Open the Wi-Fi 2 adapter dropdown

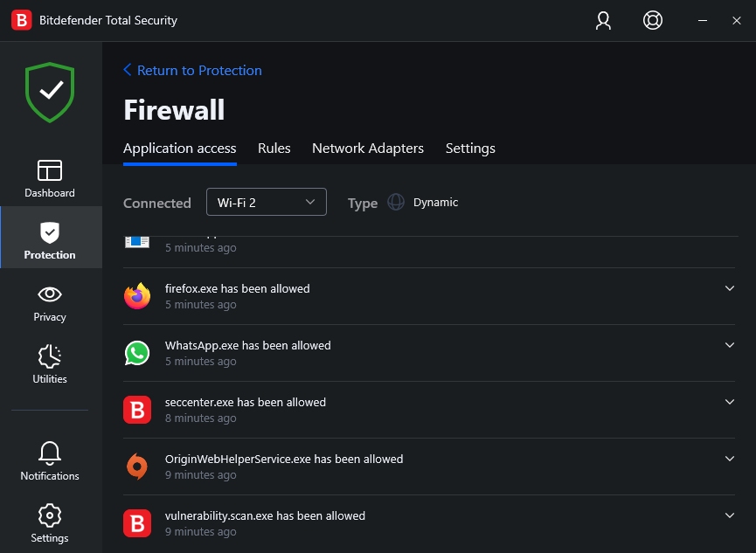[267, 202]
